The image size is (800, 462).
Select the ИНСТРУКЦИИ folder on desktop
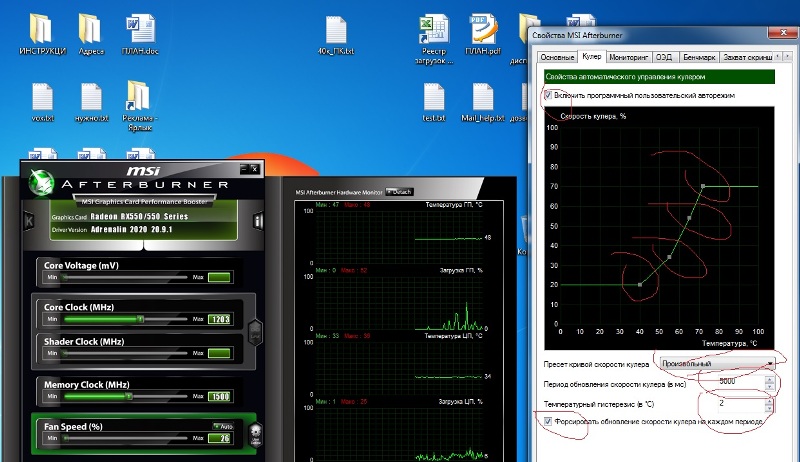click(42, 34)
